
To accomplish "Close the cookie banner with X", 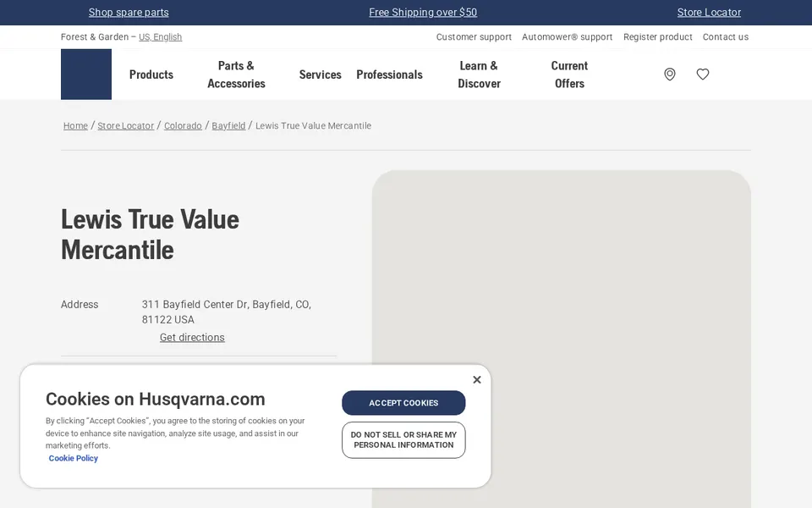I will point(477,379).
